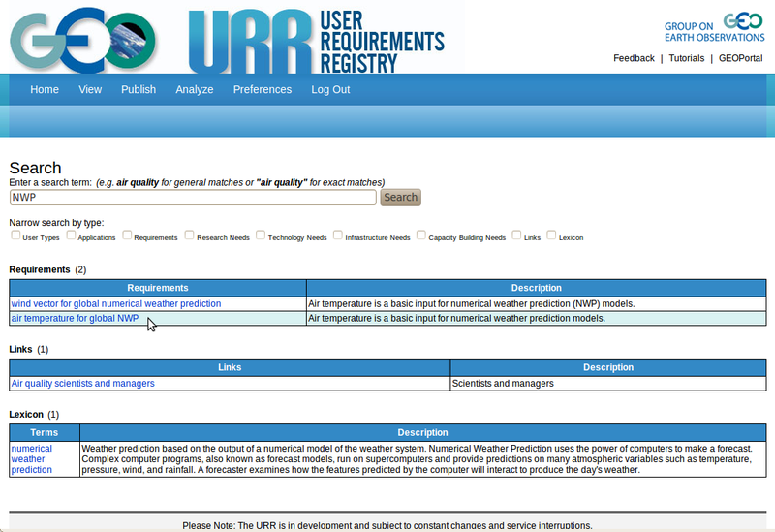Check the Infrastructure Needs checkbox
The height and width of the screenshot is (532, 775).
338,235
